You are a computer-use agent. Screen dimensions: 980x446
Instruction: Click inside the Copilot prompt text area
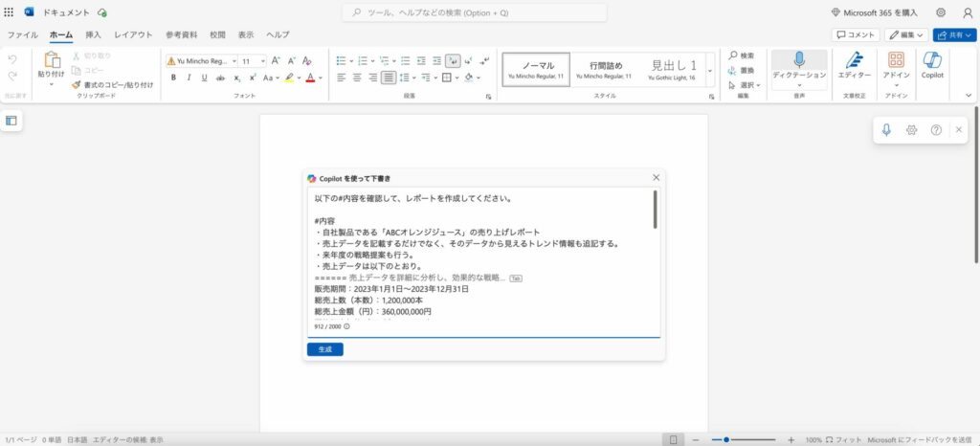coord(483,262)
